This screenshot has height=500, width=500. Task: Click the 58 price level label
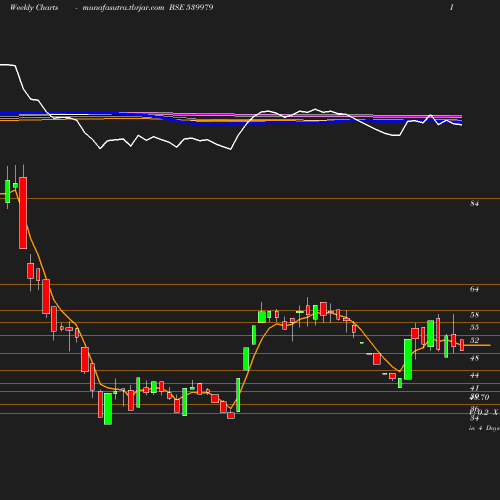click(474, 315)
